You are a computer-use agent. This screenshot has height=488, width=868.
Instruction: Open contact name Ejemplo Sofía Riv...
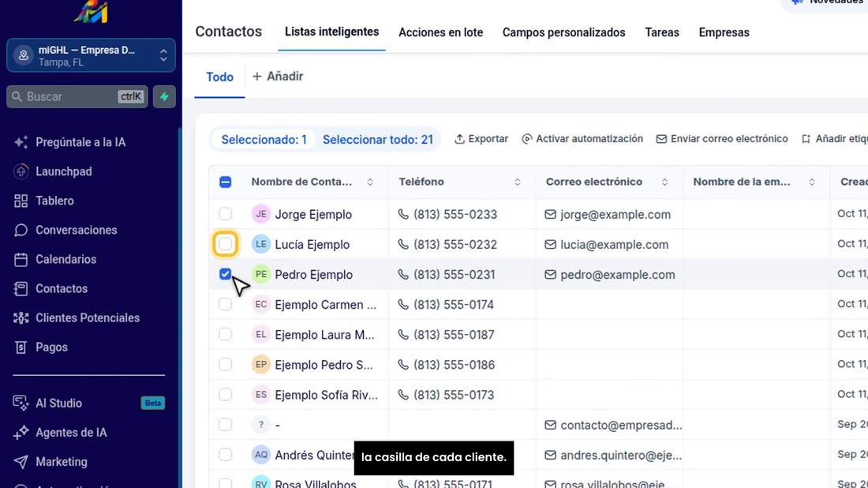click(326, 395)
